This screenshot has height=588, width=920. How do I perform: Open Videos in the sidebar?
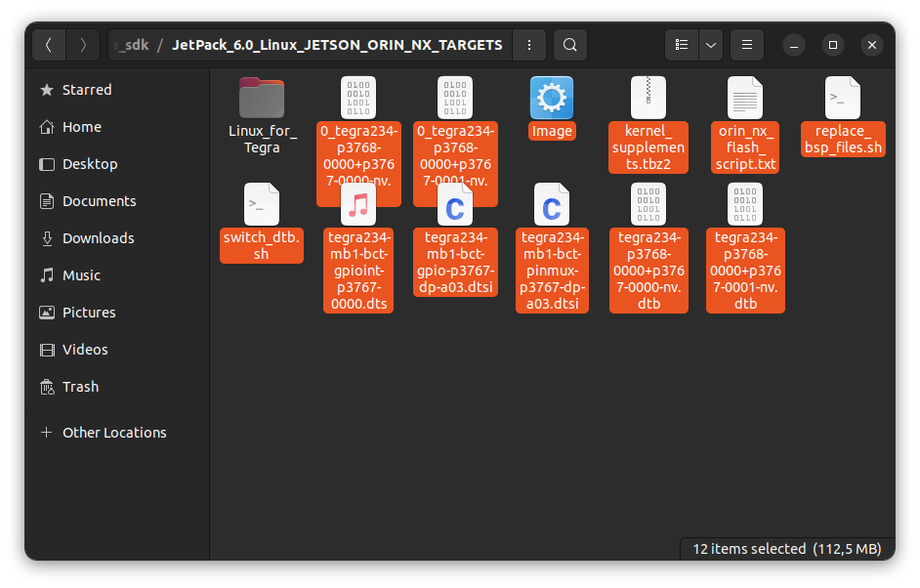[x=117, y=350]
